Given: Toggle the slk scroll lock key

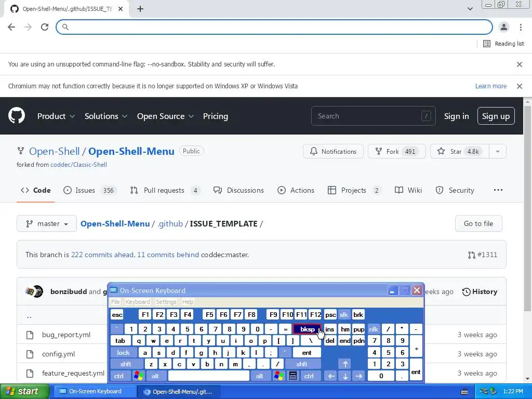Looking at the screenshot, I should [344, 315].
